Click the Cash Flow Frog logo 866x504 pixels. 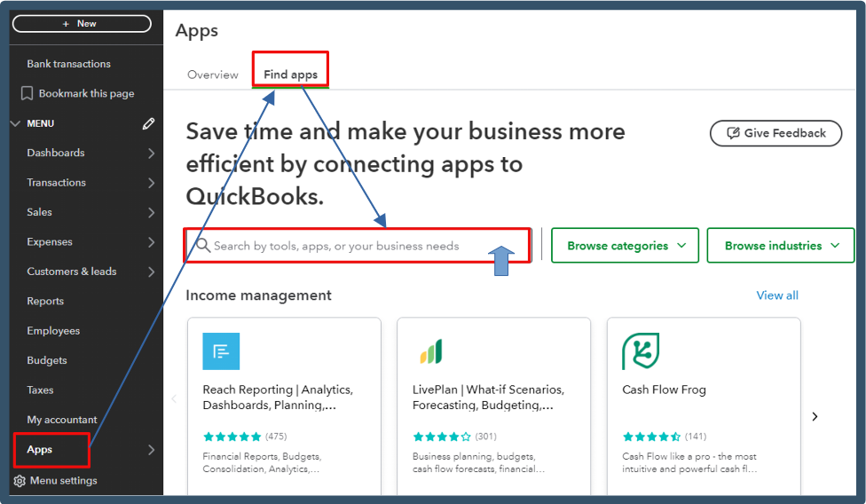(x=641, y=351)
